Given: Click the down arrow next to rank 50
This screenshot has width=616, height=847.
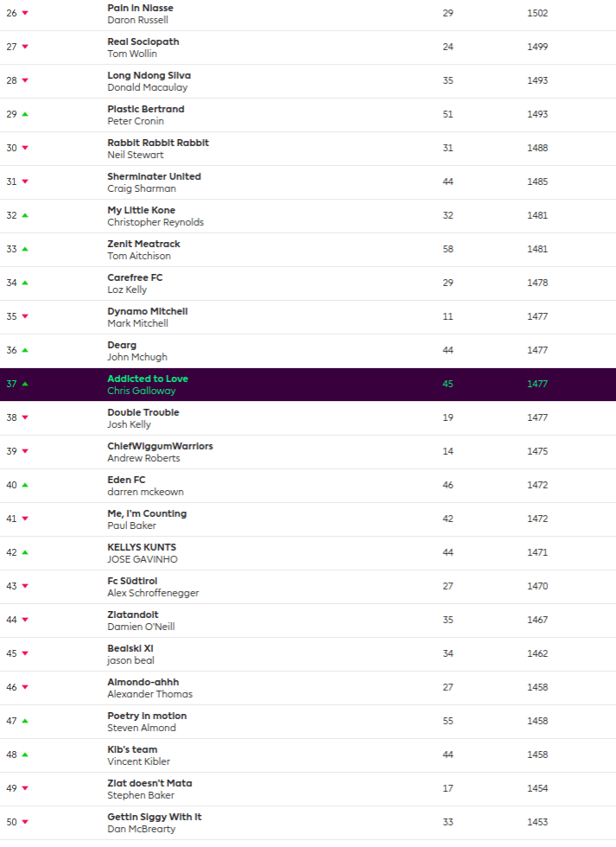Looking at the screenshot, I should (x=25, y=822).
